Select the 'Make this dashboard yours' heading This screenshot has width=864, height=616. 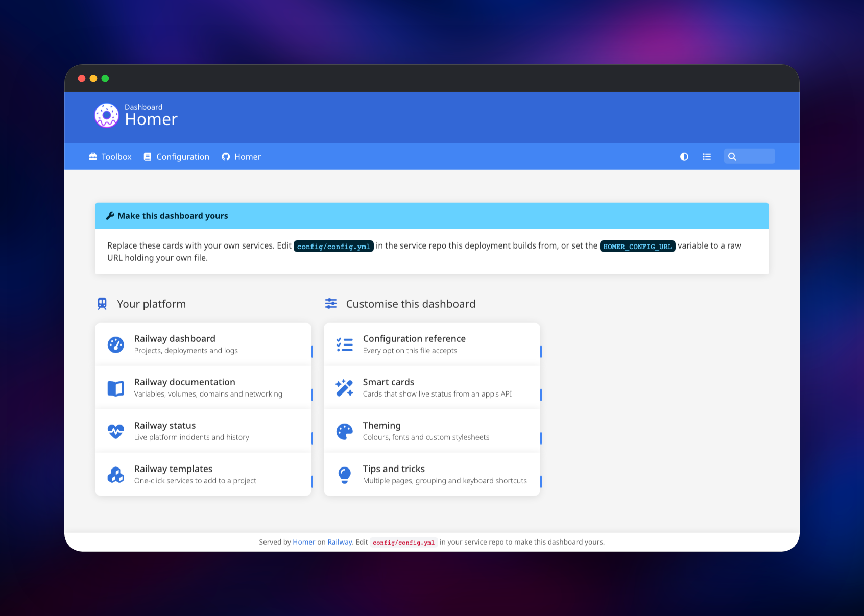[173, 216]
